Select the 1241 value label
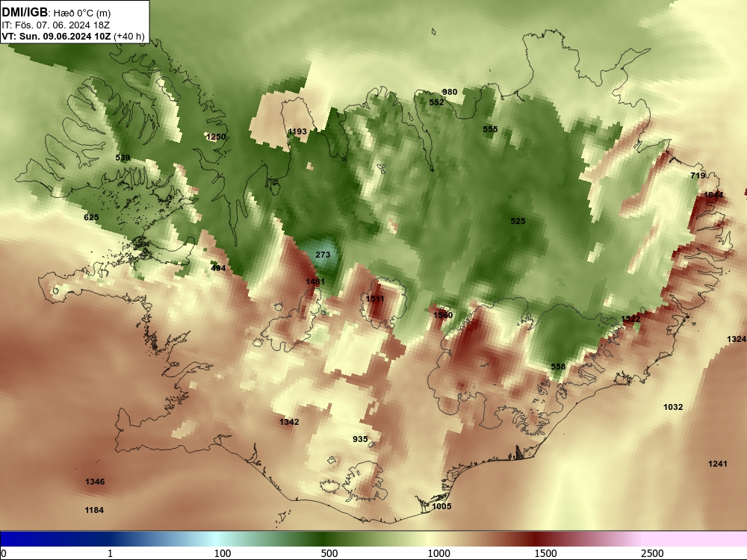747x560 pixels. coord(718,464)
